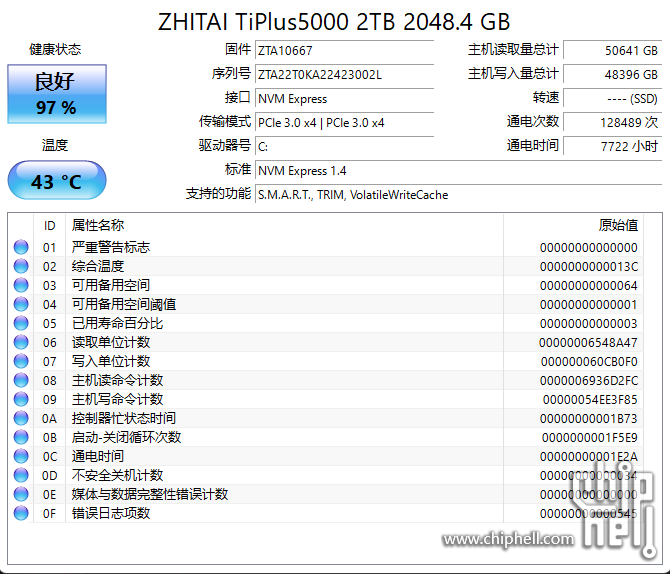
Task: Click status orb for 07 写入单位计数
Action: (21, 361)
